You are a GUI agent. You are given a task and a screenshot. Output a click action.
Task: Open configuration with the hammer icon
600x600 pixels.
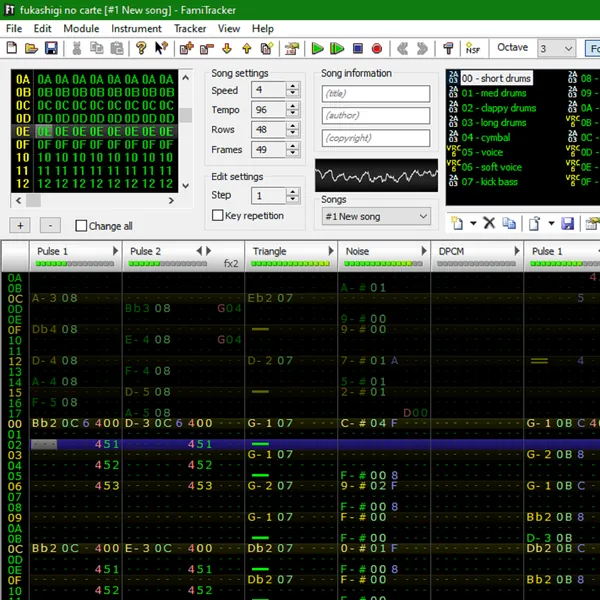448,48
